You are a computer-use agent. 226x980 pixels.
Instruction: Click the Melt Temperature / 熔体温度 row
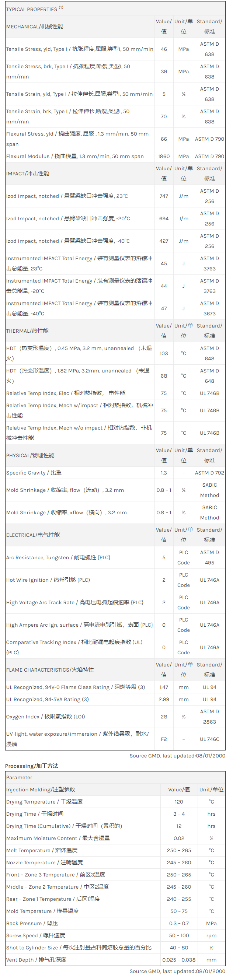[x=42, y=850]
